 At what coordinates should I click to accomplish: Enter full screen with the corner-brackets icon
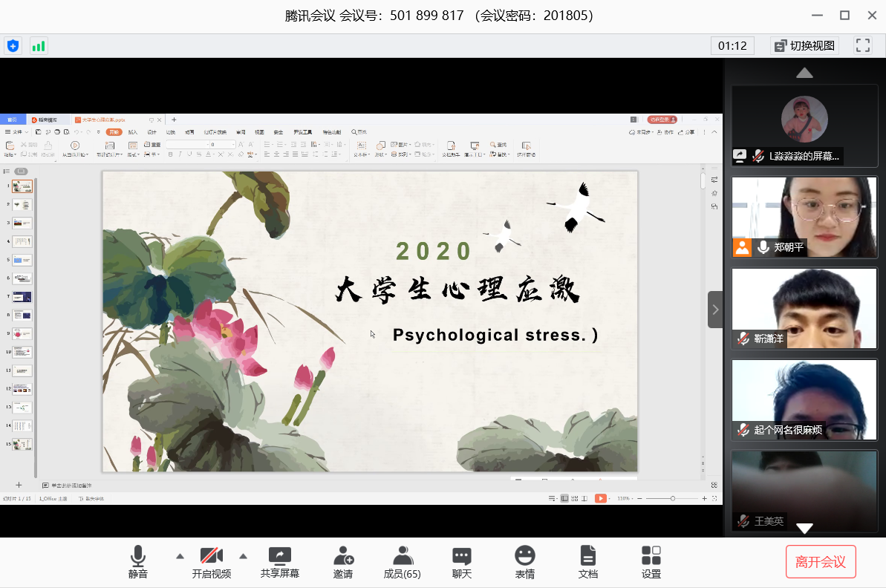tap(863, 46)
